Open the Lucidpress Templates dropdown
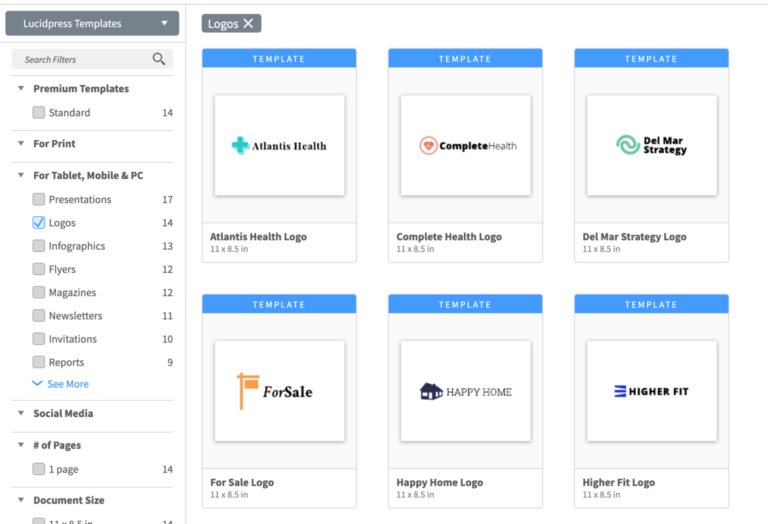Viewport: 768px width, 524px height. [x=92, y=23]
